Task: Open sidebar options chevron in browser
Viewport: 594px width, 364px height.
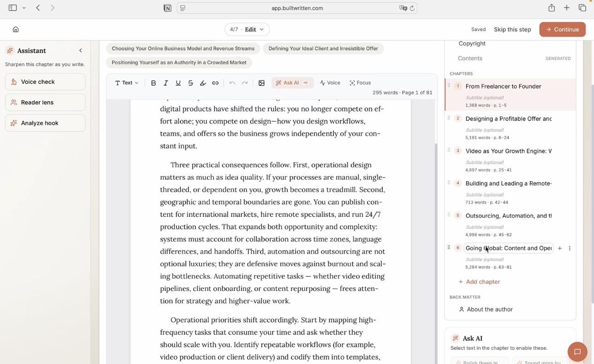Action: tap(24, 8)
